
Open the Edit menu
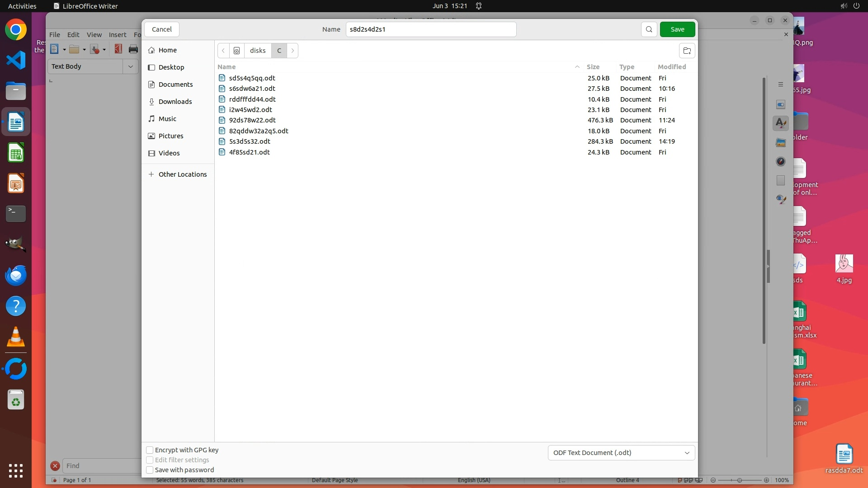coord(73,35)
